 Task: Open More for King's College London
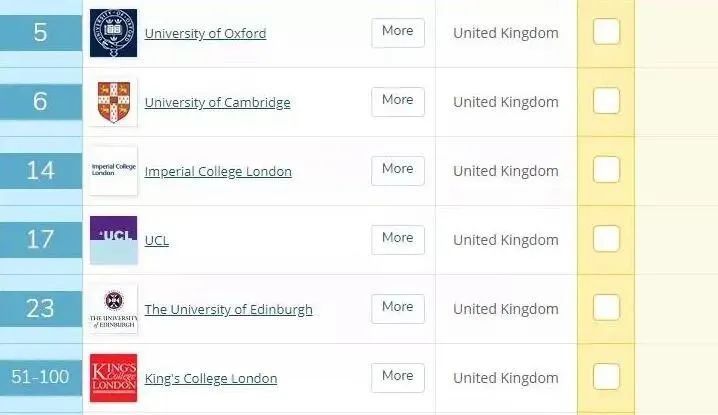click(398, 377)
